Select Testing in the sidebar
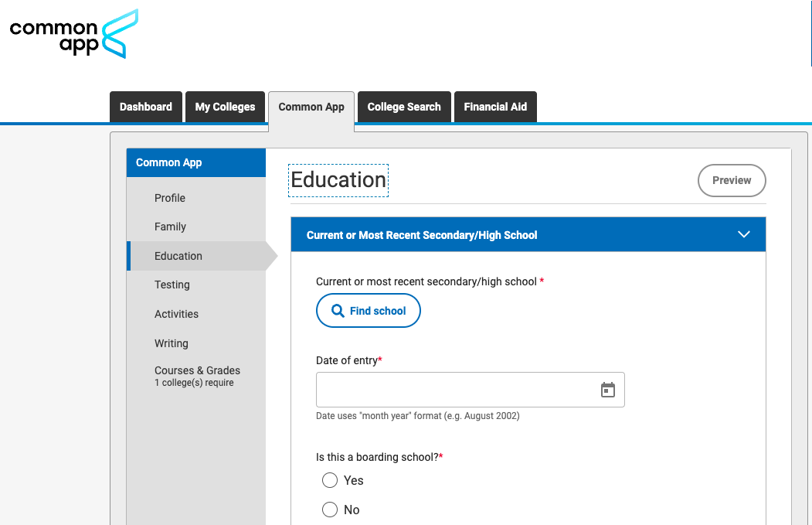 tap(172, 285)
